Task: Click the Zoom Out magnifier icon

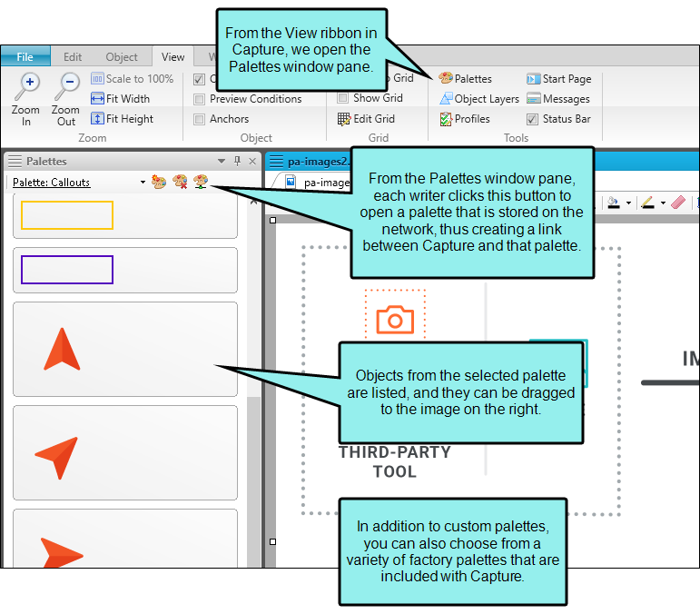Action: coord(67,86)
